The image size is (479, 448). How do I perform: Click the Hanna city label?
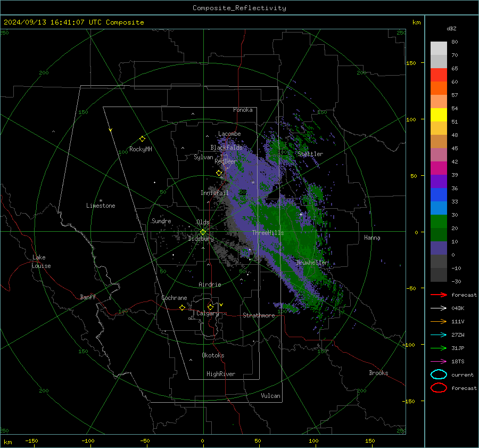(372, 238)
